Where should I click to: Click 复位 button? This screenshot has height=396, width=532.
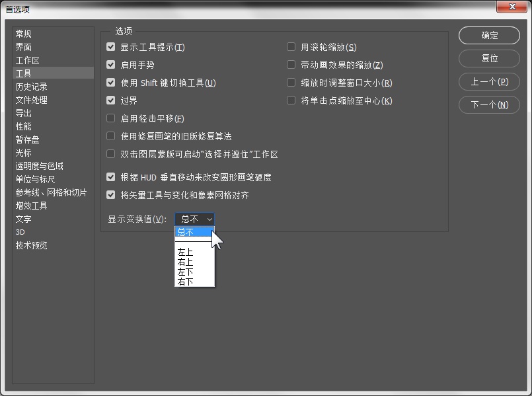pos(489,58)
